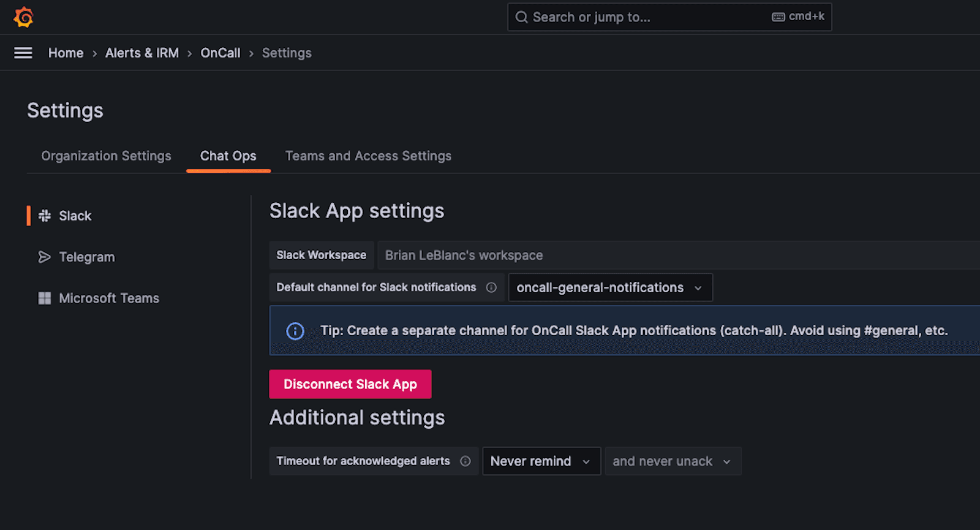
Task: Click the Telegram paper plane icon
Action: click(45, 257)
